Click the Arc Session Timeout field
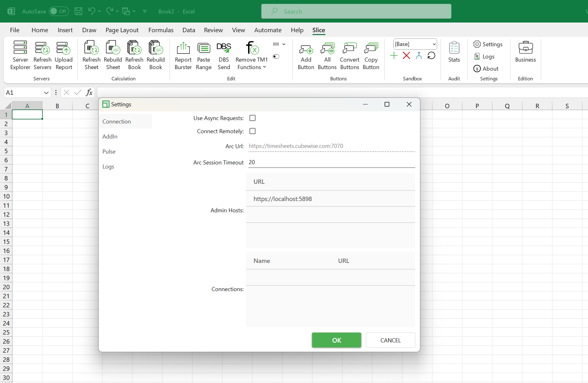 (331, 162)
